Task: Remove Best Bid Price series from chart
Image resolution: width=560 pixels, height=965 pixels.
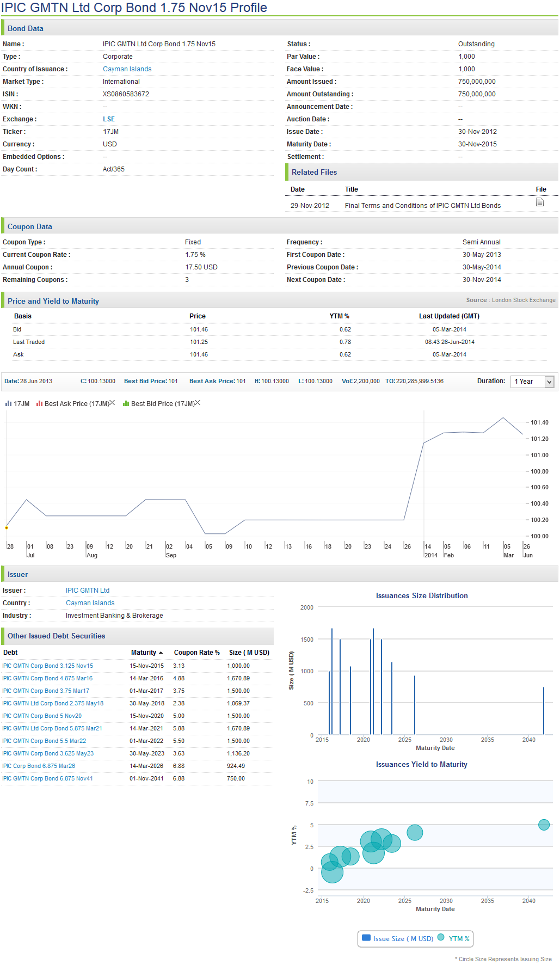Action: point(198,403)
